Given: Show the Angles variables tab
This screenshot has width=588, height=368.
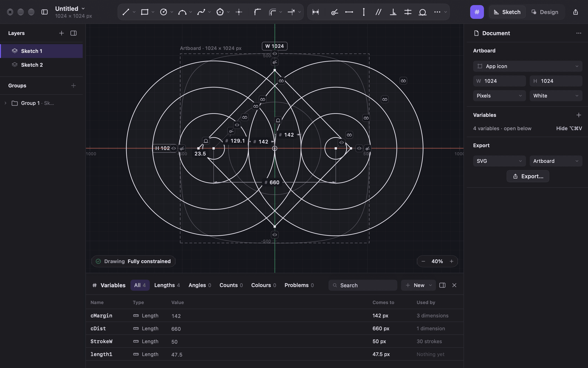Looking at the screenshot, I should pos(199,285).
